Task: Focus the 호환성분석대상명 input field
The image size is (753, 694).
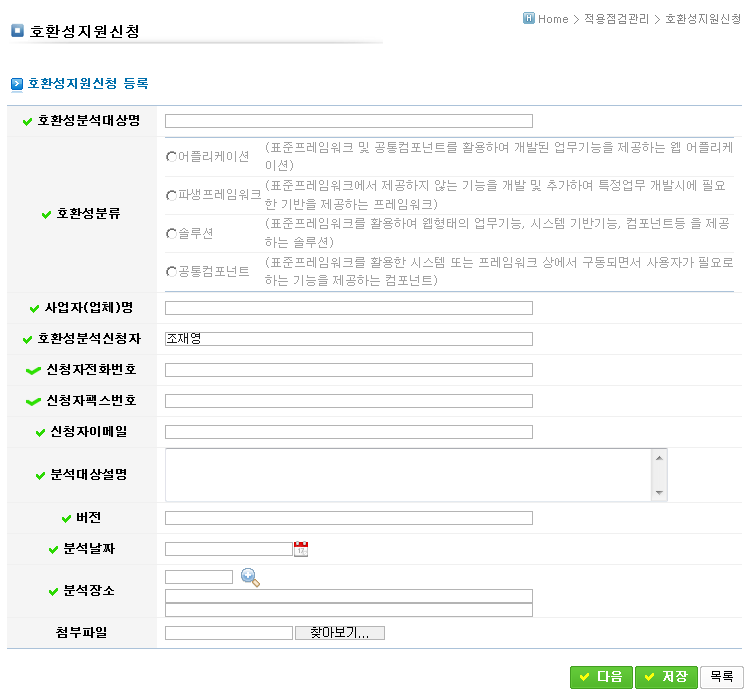Action: (348, 121)
